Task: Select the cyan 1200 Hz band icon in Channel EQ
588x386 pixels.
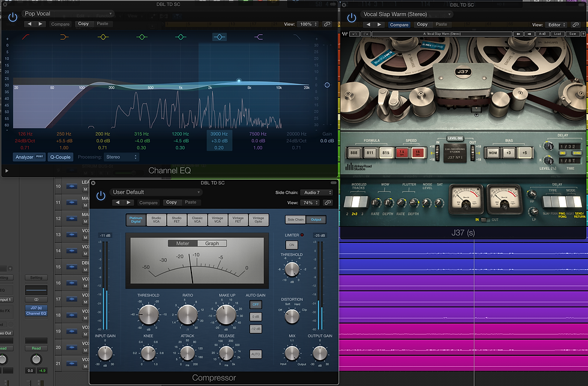Action: click(x=181, y=37)
